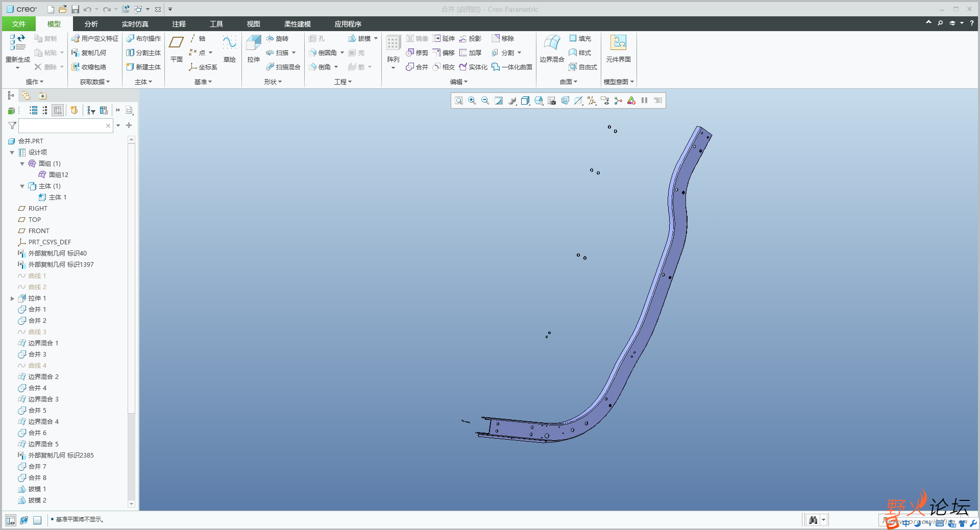Select the Boundary Blend (边界混合) tool
The height and width of the screenshot is (530, 980).
[x=552, y=48]
